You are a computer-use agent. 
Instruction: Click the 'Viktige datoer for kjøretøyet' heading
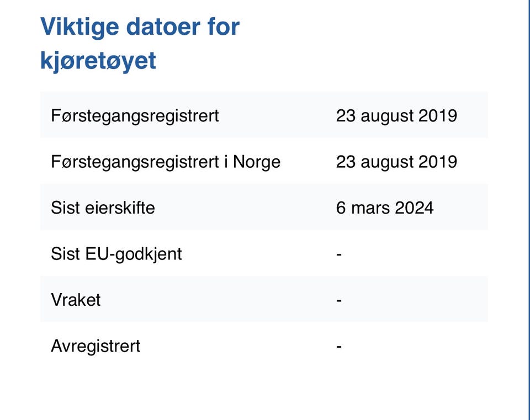pyautogui.click(x=140, y=44)
